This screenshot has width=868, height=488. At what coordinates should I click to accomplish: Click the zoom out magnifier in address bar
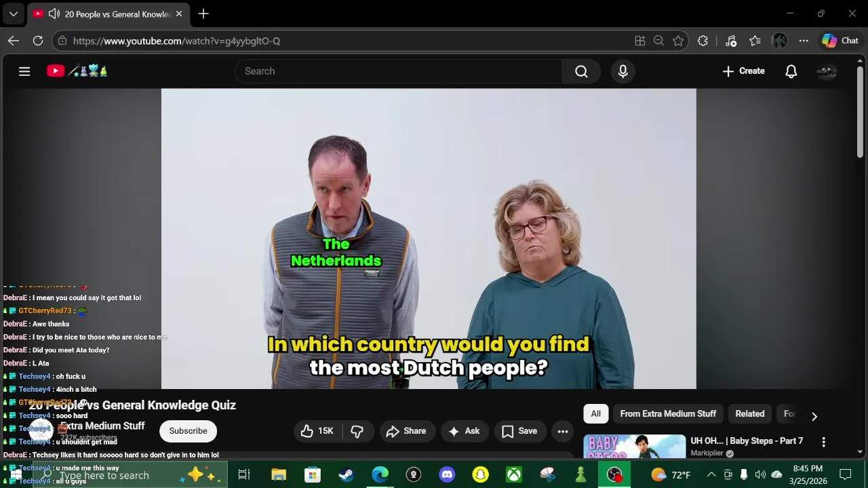click(x=658, y=41)
